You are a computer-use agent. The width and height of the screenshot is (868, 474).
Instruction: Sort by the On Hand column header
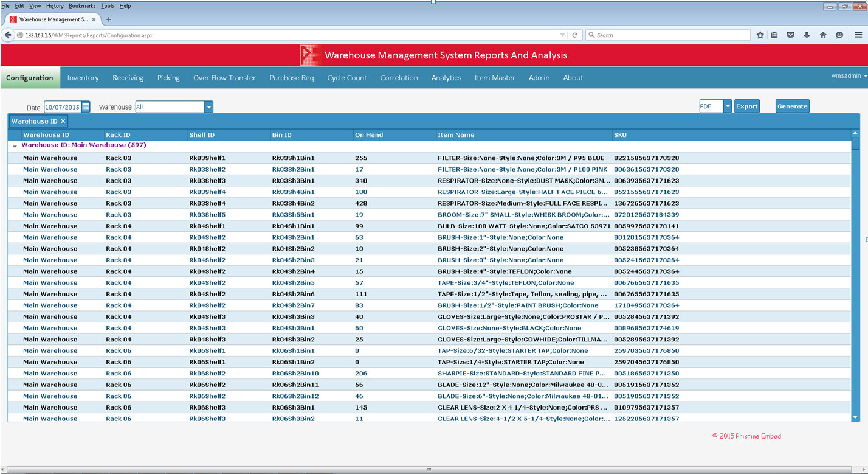369,135
